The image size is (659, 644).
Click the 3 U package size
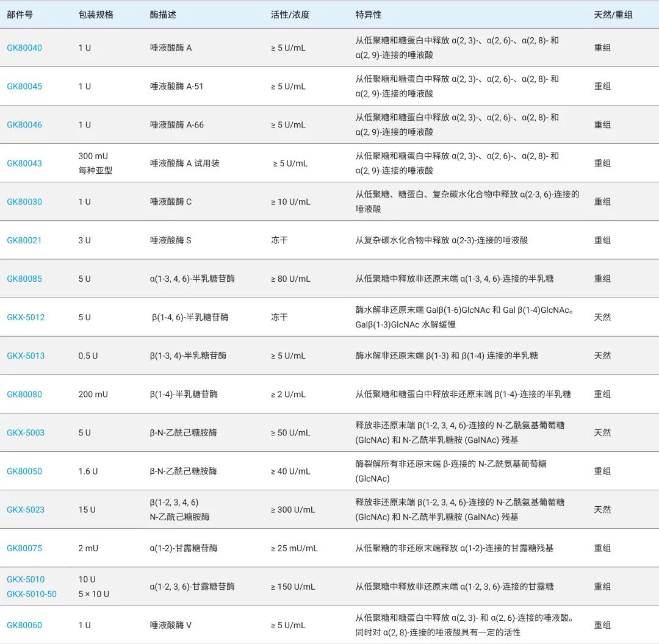click(x=84, y=240)
